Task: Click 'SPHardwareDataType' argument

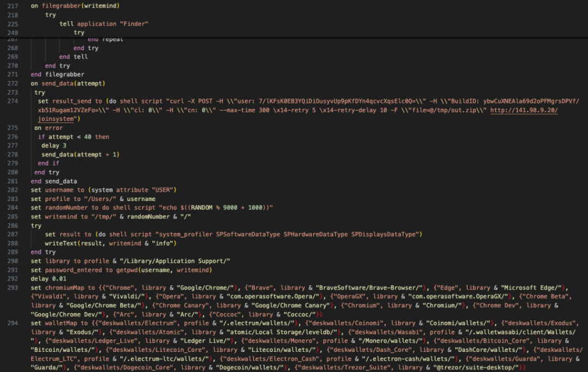Action: point(315,234)
